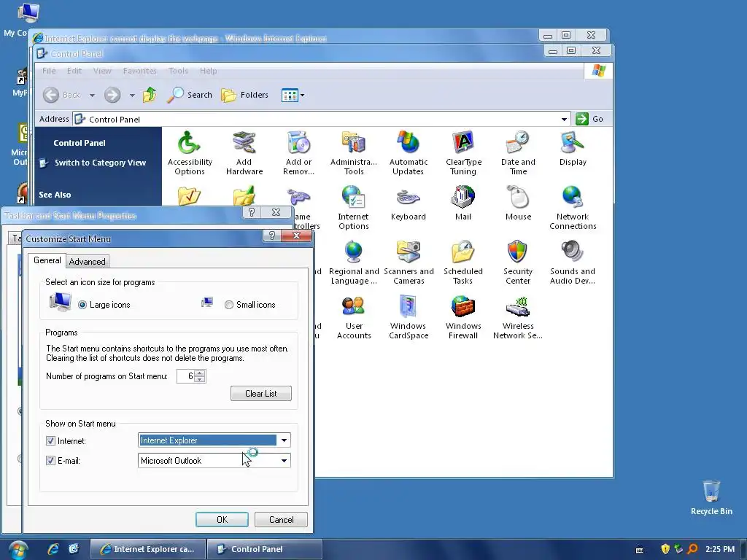747x560 pixels.
Task: Open Accessibility Options in Control Panel
Action: click(190, 153)
